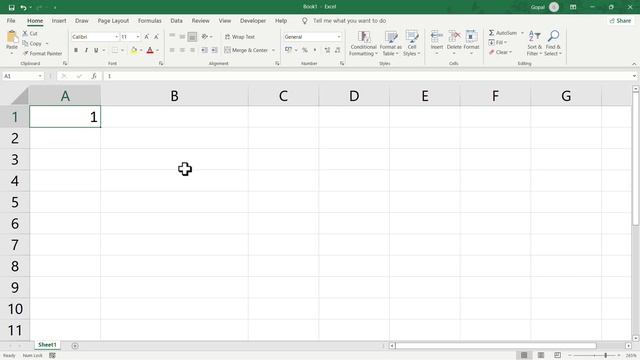640x360 pixels.
Task: Toggle underline formatting
Action: pyautogui.click(x=96, y=50)
